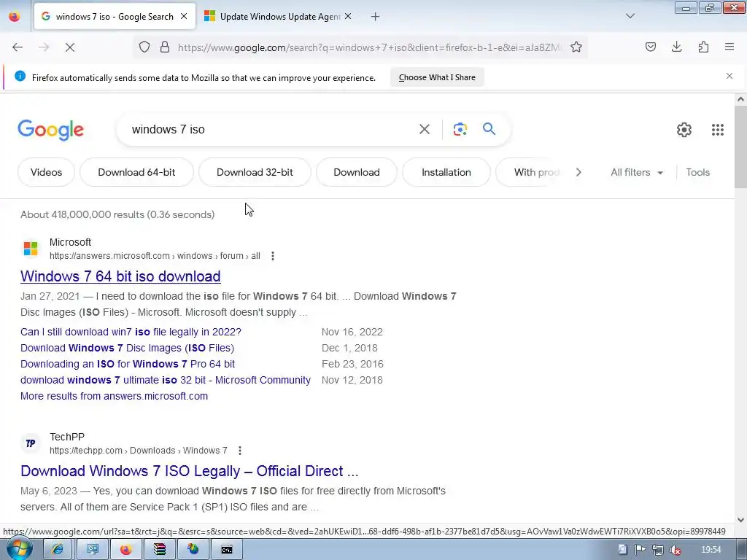Close the Update Windows Update Agent tab
The width and height of the screenshot is (747, 560).
pyautogui.click(x=348, y=16)
